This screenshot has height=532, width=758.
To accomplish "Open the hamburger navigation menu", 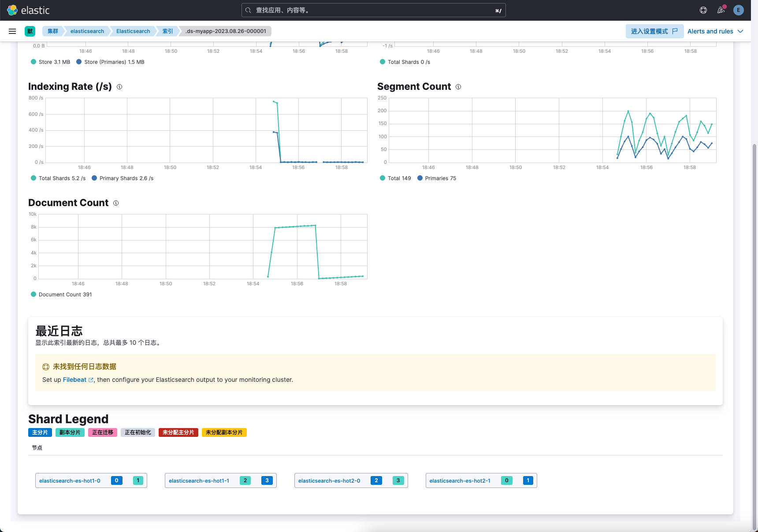I will coord(12,31).
